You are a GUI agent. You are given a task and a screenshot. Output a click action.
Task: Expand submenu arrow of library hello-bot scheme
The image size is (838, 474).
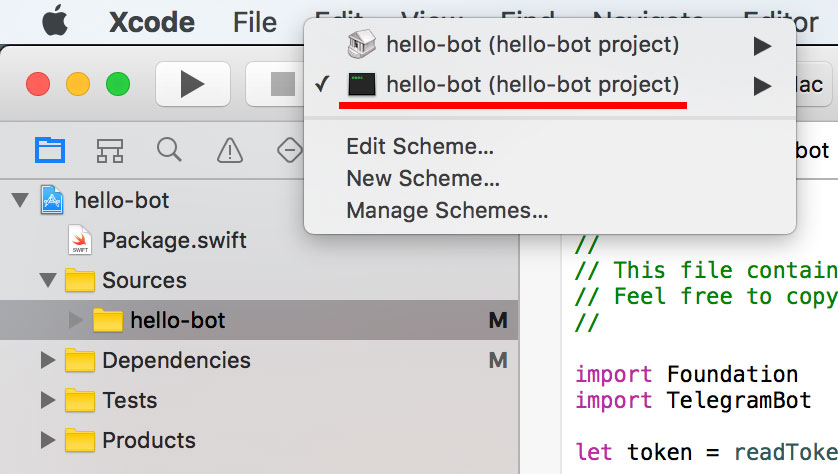tap(762, 46)
